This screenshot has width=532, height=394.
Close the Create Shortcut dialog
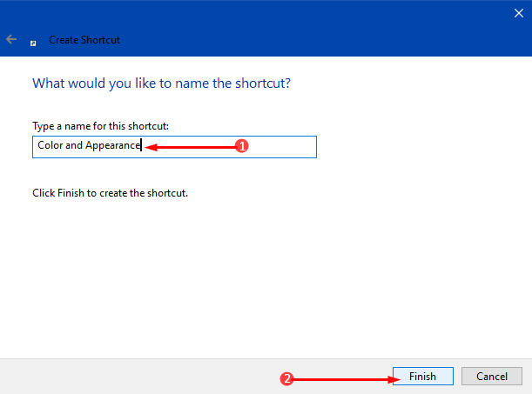pyautogui.click(x=518, y=13)
